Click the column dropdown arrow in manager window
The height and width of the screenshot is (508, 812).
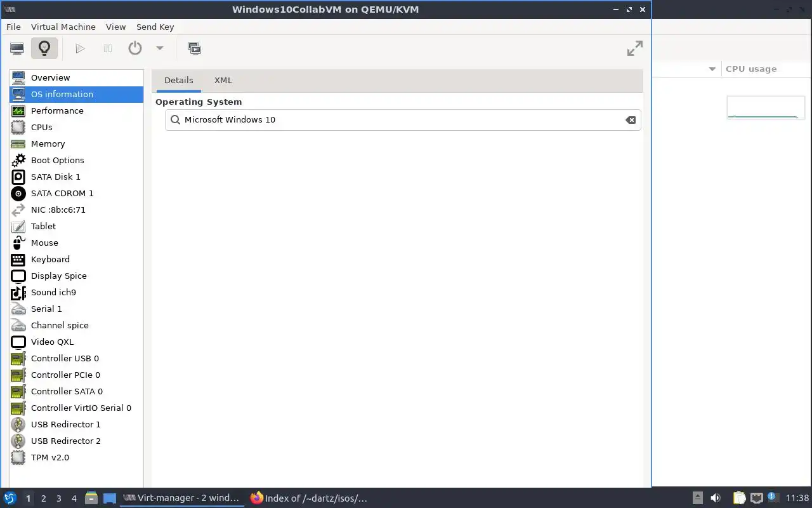(x=712, y=69)
